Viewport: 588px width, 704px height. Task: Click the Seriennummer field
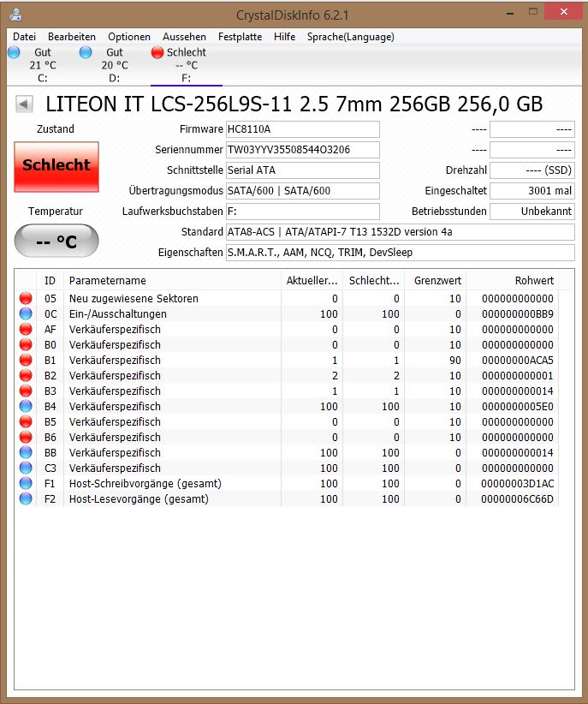pyautogui.click(x=302, y=150)
